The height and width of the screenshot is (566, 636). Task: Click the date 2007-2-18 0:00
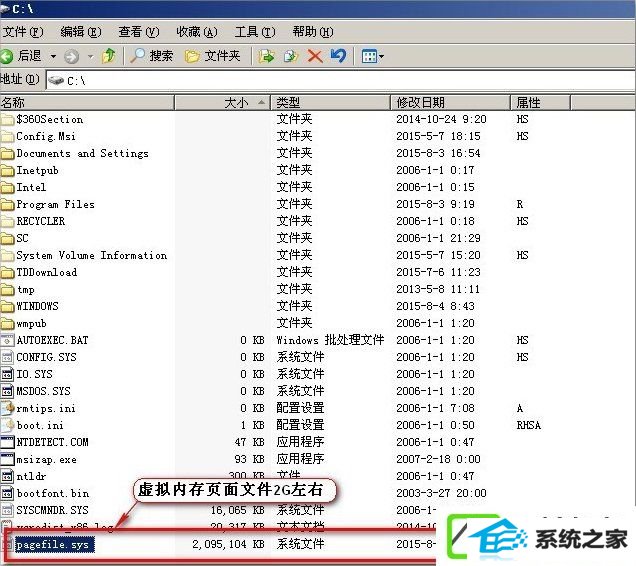point(438,459)
